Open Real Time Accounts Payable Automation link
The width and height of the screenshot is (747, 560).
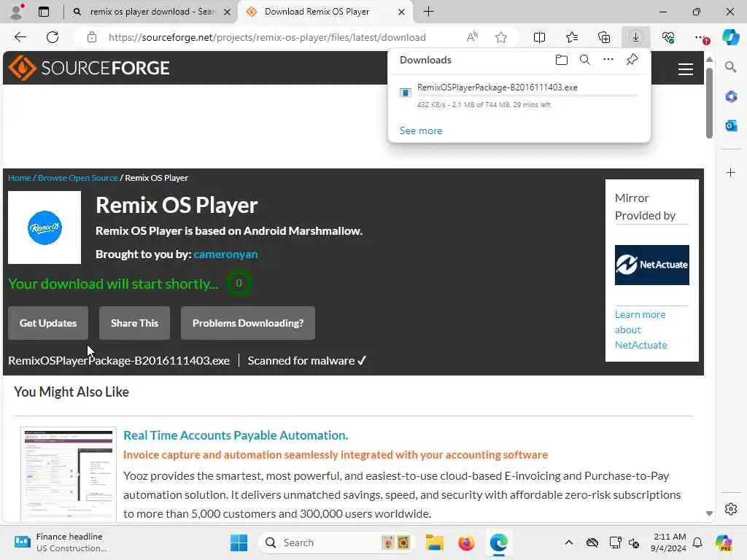click(x=236, y=435)
